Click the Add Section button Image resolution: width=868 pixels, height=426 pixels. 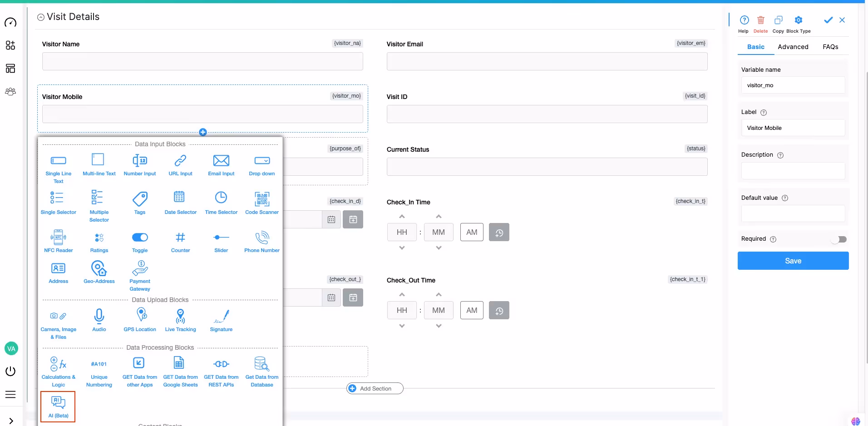coord(374,388)
